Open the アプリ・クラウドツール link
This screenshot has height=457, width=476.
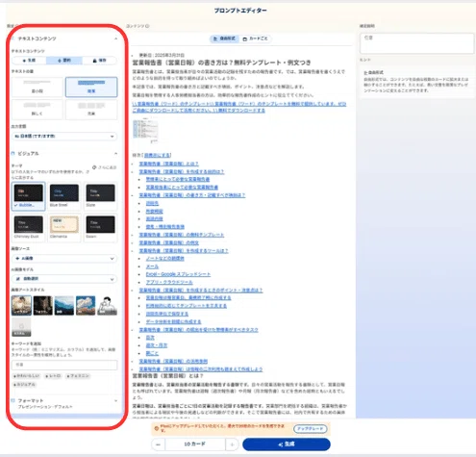click(169, 283)
